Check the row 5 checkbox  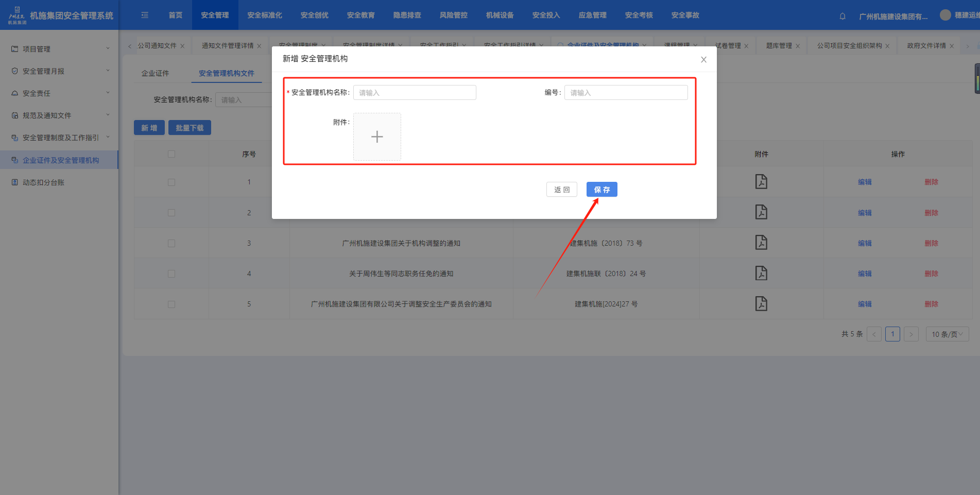(171, 304)
